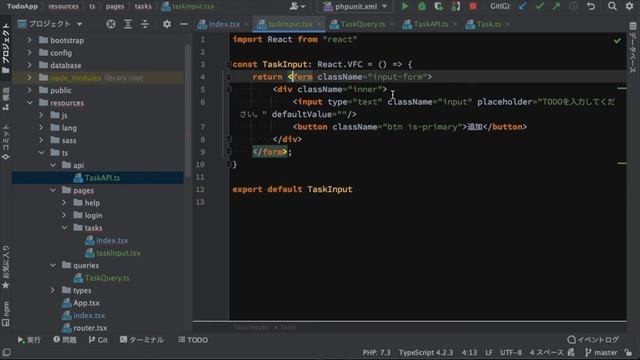Open the Git tool window

pyautogui.click(x=98, y=340)
